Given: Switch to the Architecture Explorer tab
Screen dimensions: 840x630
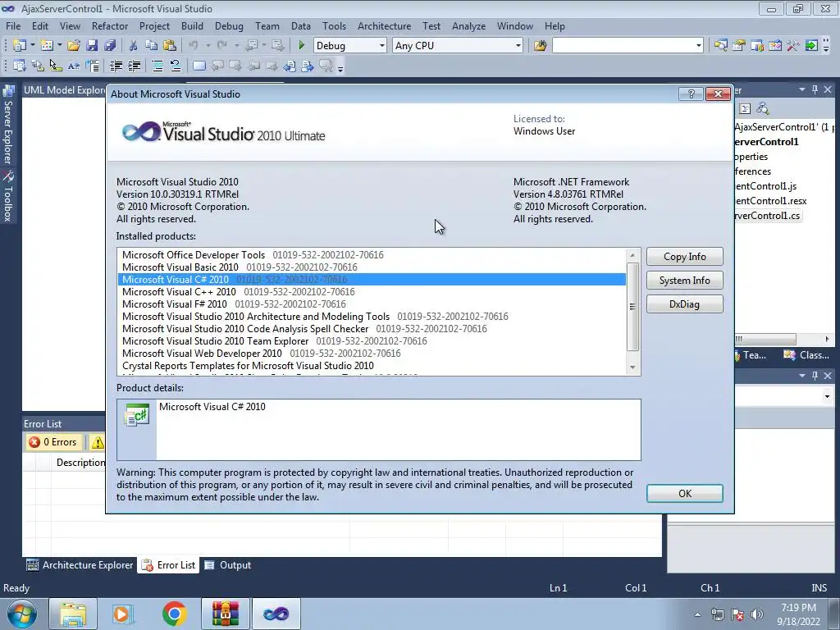Looking at the screenshot, I should pyautogui.click(x=80, y=565).
